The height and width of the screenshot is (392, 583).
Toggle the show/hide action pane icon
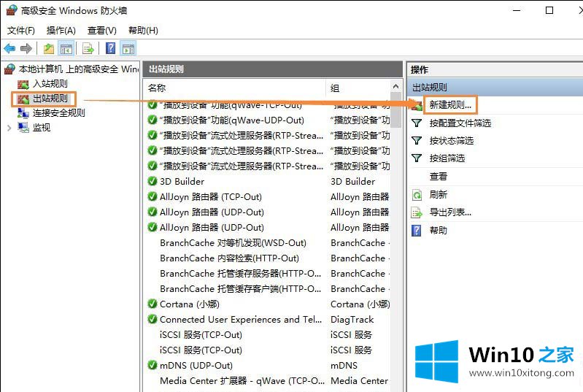pos(128,48)
